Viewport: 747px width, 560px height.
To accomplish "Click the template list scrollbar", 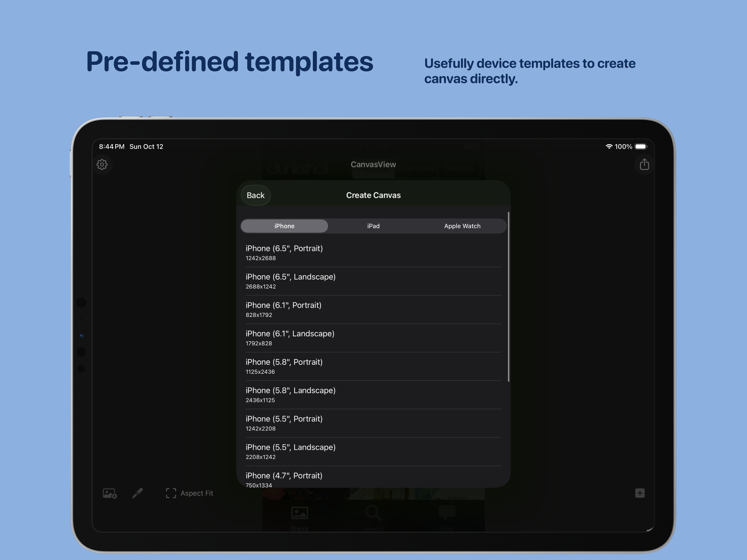I will tap(509, 297).
